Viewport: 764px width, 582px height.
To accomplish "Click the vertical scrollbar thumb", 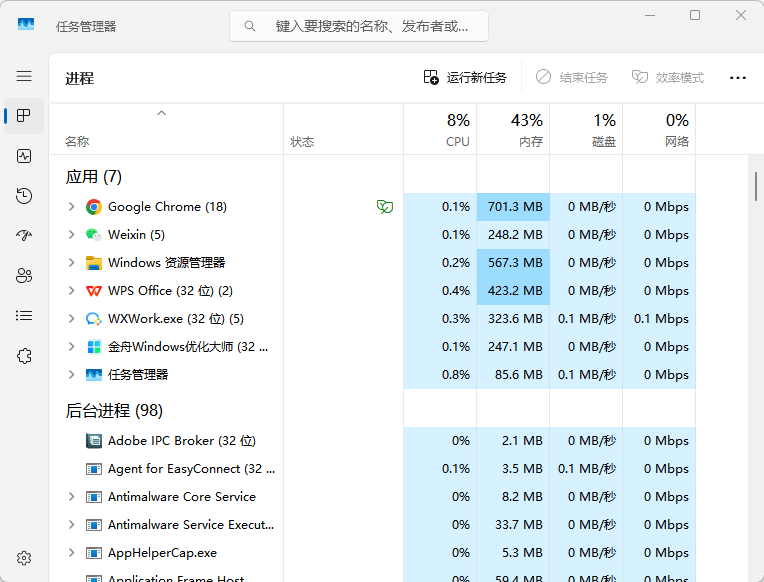I will [x=756, y=186].
